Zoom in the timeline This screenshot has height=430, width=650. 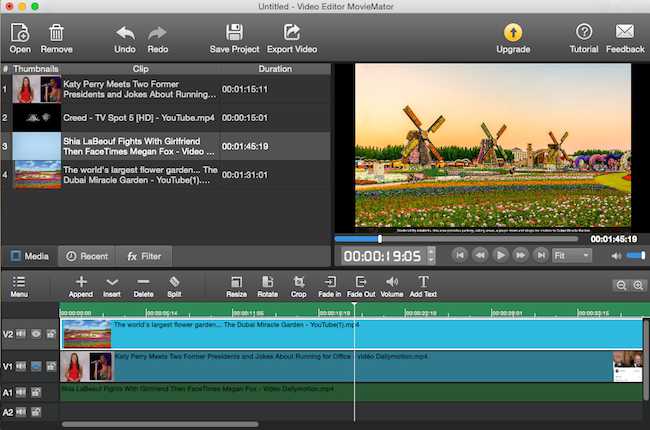point(638,285)
